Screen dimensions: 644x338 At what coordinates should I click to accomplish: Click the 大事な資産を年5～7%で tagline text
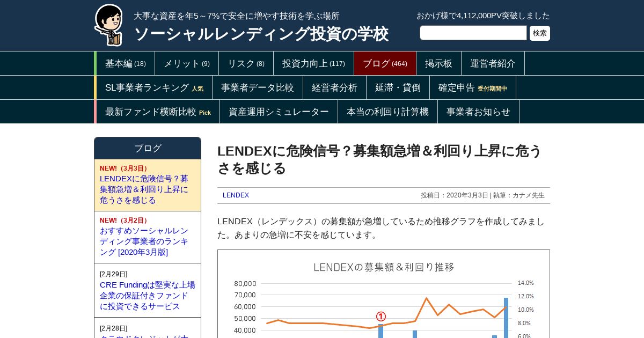[237, 16]
